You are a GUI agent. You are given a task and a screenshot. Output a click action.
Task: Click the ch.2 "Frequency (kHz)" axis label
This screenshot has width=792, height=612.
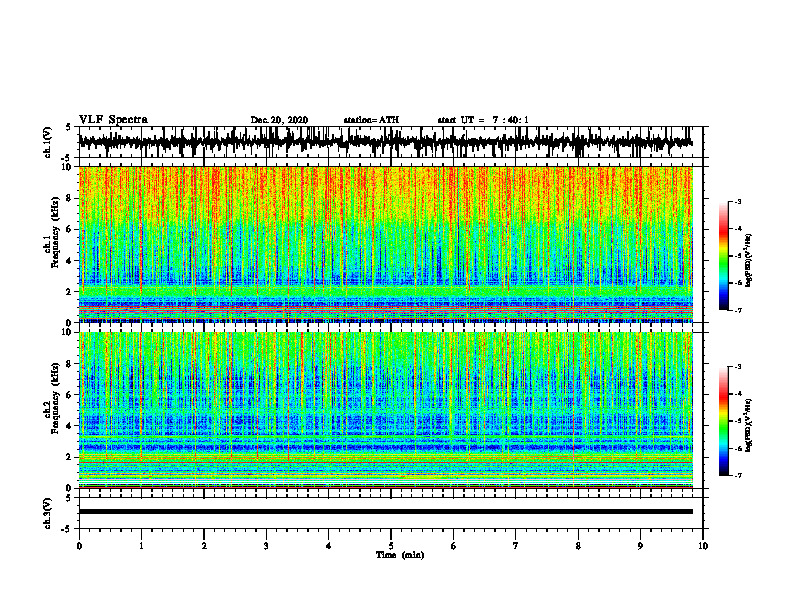tap(55, 398)
